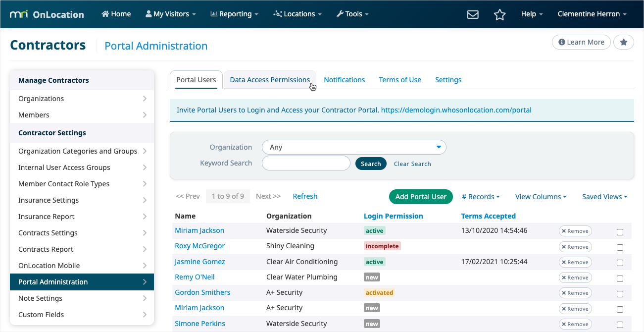Click the MRI OnLocation logo
This screenshot has height=332, width=644.
point(47,14)
